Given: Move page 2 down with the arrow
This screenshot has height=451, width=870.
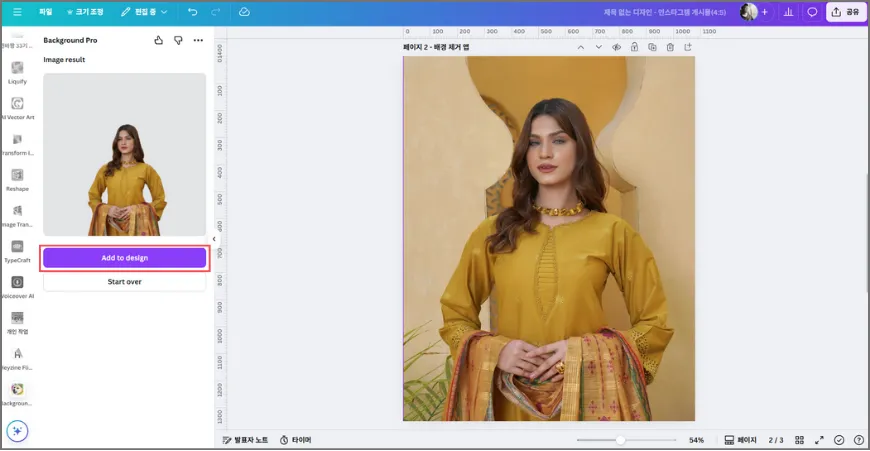Looking at the screenshot, I should (598, 47).
